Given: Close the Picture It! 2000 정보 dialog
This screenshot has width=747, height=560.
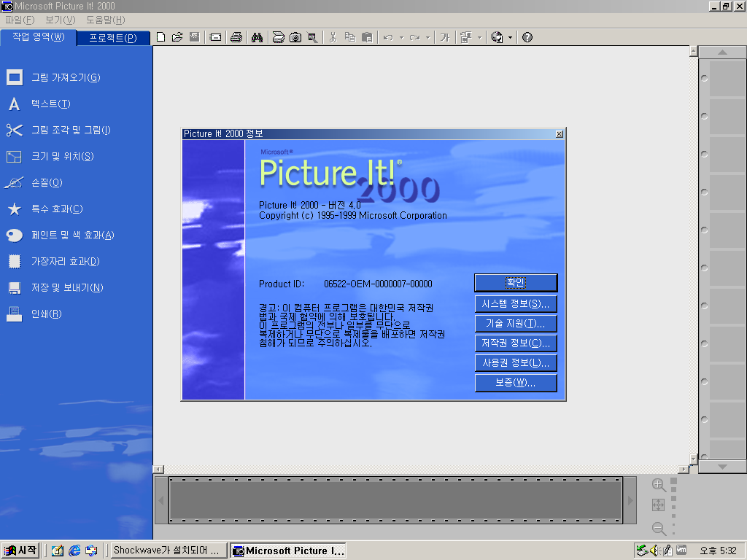Looking at the screenshot, I should [560, 134].
